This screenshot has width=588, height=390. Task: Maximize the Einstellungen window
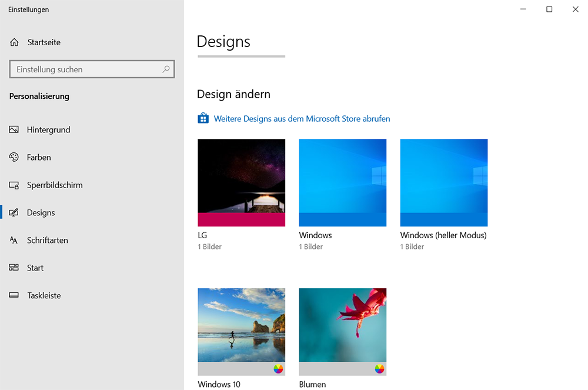[x=549, y=9]
